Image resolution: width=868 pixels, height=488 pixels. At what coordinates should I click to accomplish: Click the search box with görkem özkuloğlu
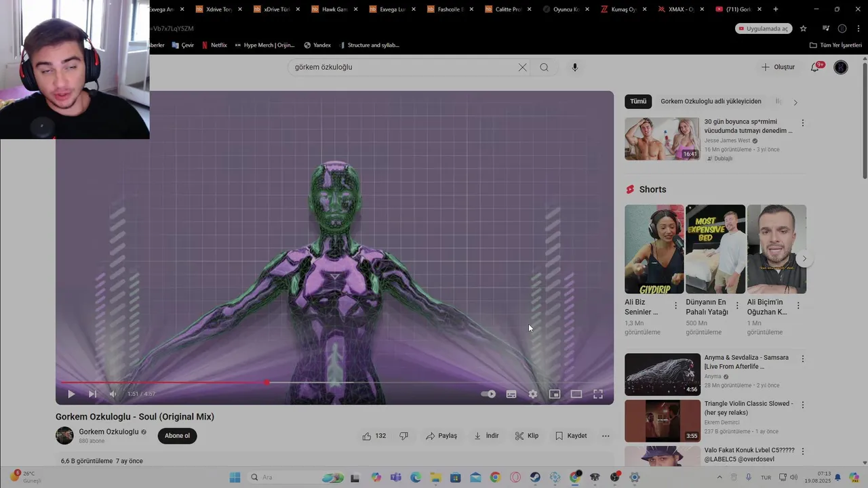point(403,67)
